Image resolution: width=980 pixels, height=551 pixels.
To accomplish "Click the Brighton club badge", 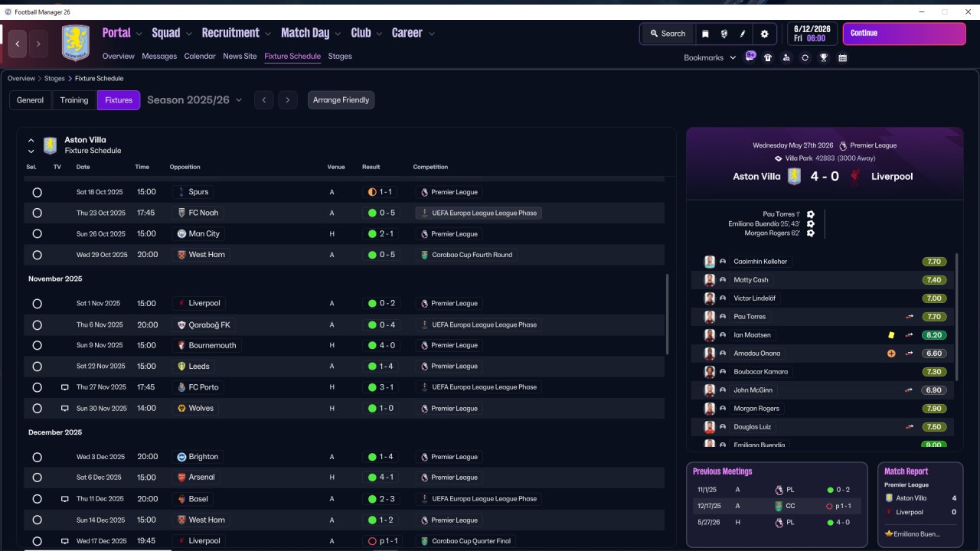I will coord(181,457).
